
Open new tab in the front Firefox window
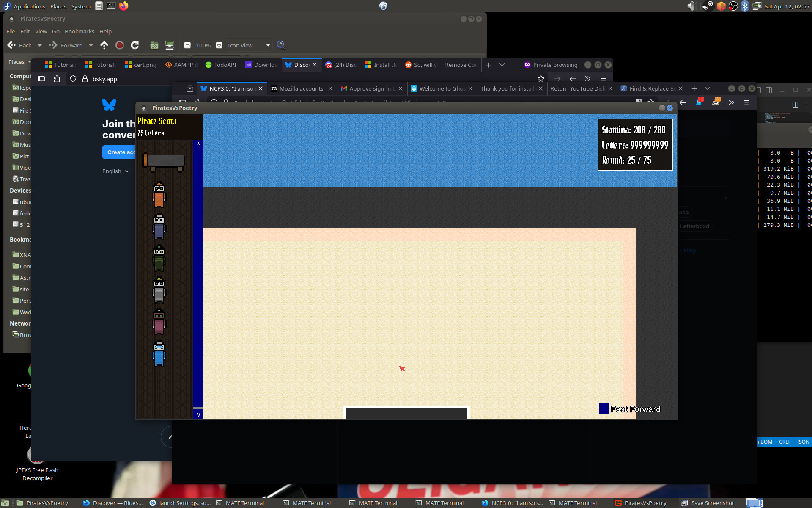pos(694,88)
